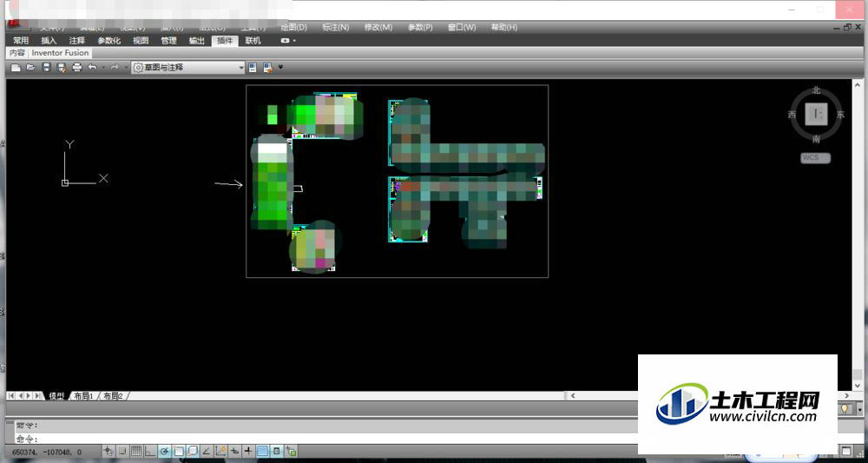The image size is (868, 463).
Task: Switch to the 联机 ribbon tab
Action: (x=253, y=41)
